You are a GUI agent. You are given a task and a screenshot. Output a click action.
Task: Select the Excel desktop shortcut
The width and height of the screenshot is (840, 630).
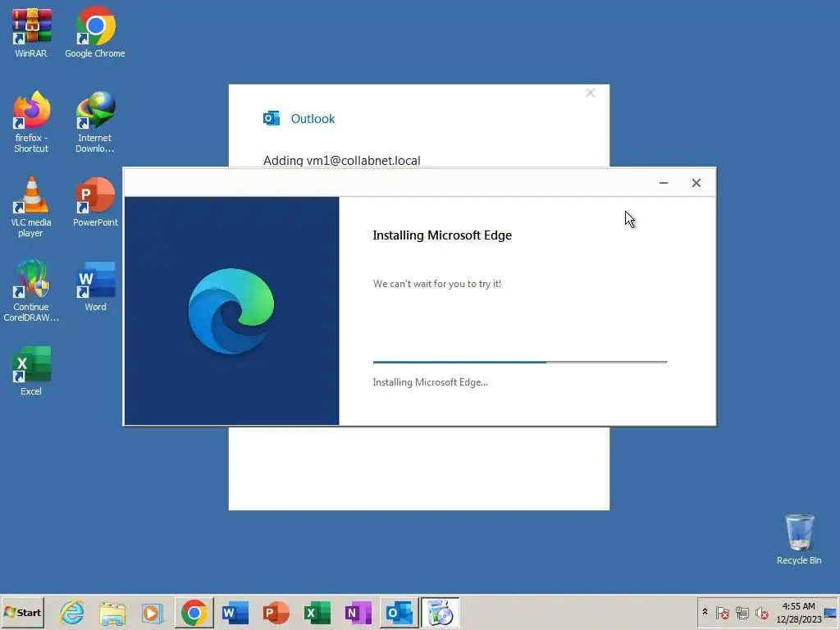tap(31, 371)
